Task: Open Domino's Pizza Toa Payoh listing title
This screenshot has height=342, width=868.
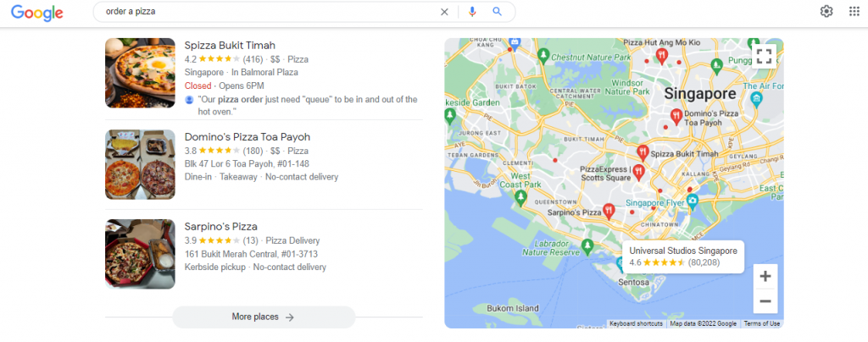Action: [247, 137]
